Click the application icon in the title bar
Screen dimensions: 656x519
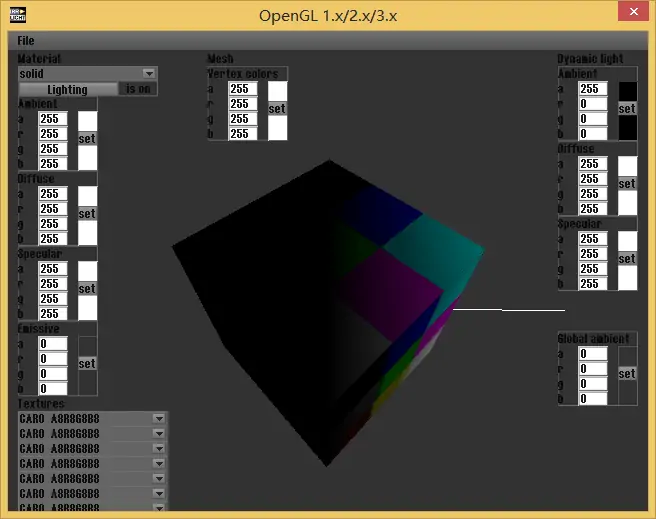[17, 14]
